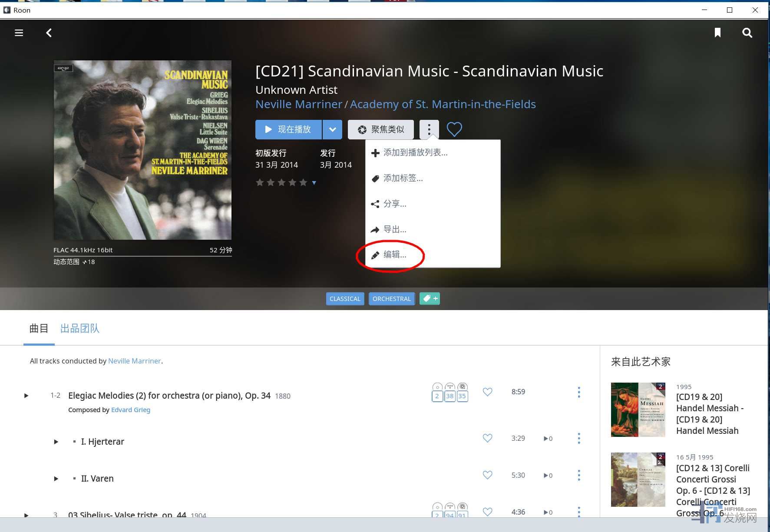Open the hamburger navigation menu
This screenshot has width=770, height=532.
(19, 33)
